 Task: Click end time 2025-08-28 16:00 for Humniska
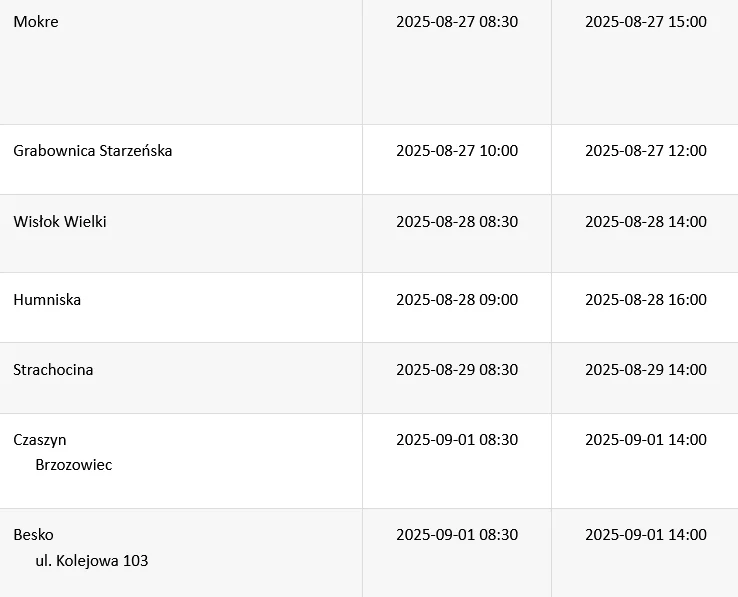pos(646,300)
